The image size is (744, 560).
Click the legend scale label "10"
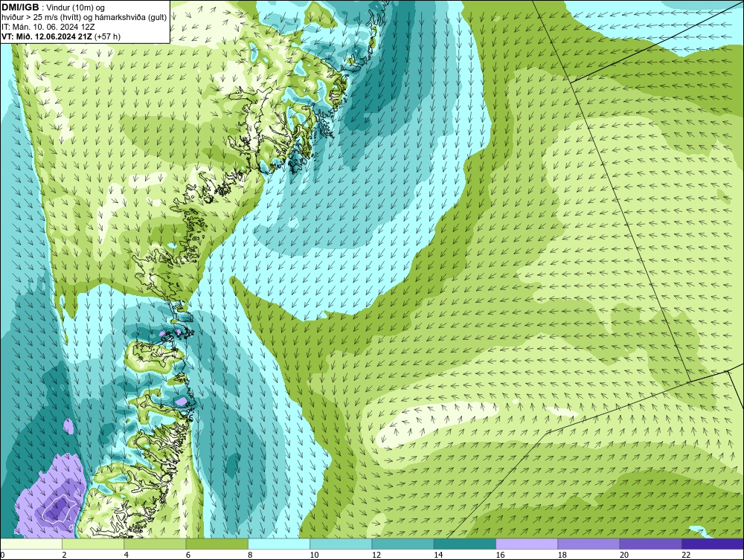tap(314, 555)
